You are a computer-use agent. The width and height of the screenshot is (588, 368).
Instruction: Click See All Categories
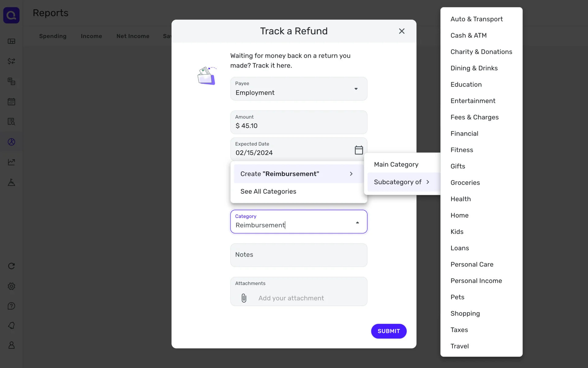pos(268,191)
